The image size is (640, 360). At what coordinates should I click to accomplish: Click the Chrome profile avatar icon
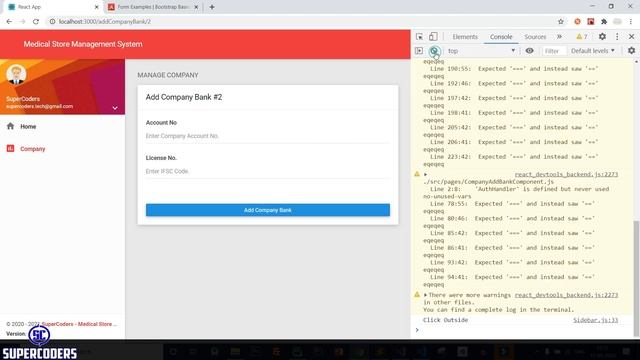pos(618,22)
